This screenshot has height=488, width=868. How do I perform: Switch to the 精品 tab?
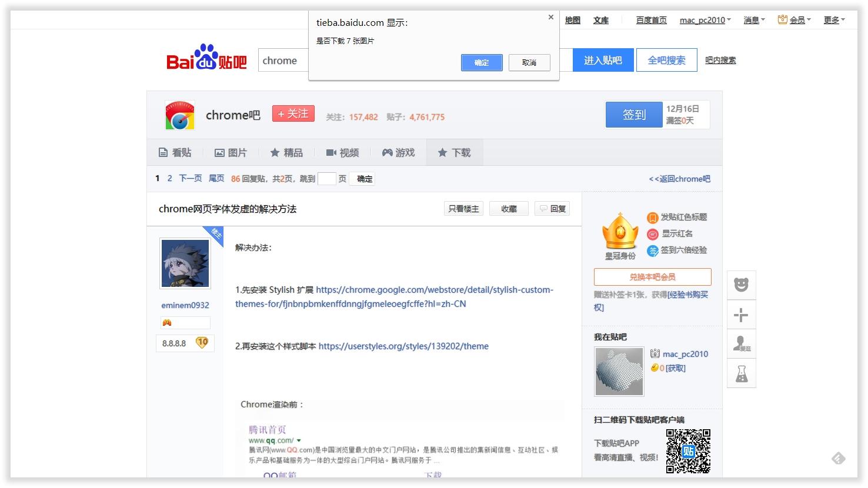[x=286, y=153]
